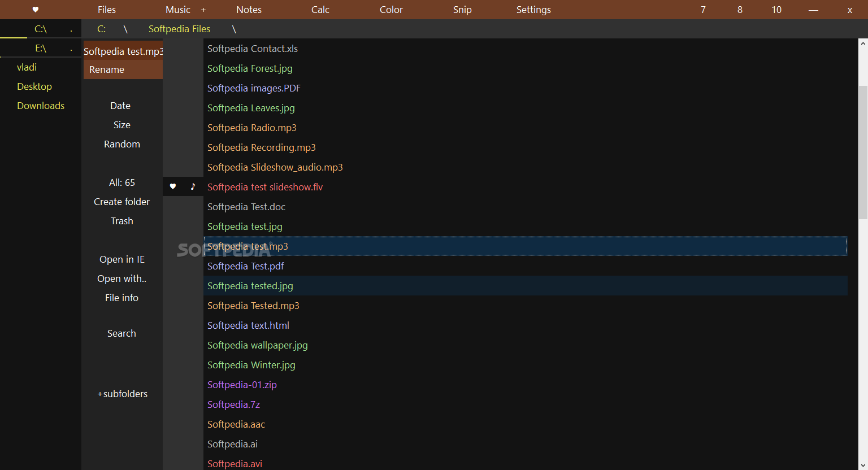Screen dimensions: 868x470
Task: Open the Desktop shortcut
Action: click(34, 86)
